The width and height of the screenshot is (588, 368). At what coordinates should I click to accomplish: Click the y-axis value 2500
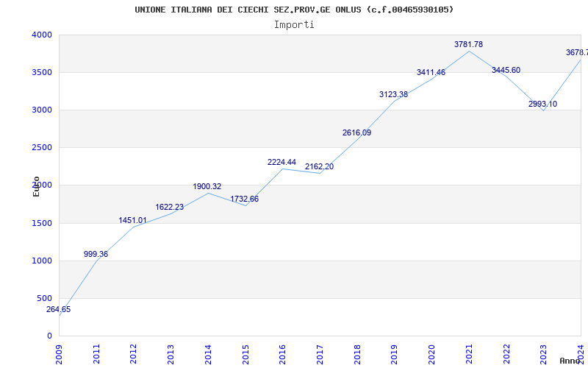42,148
